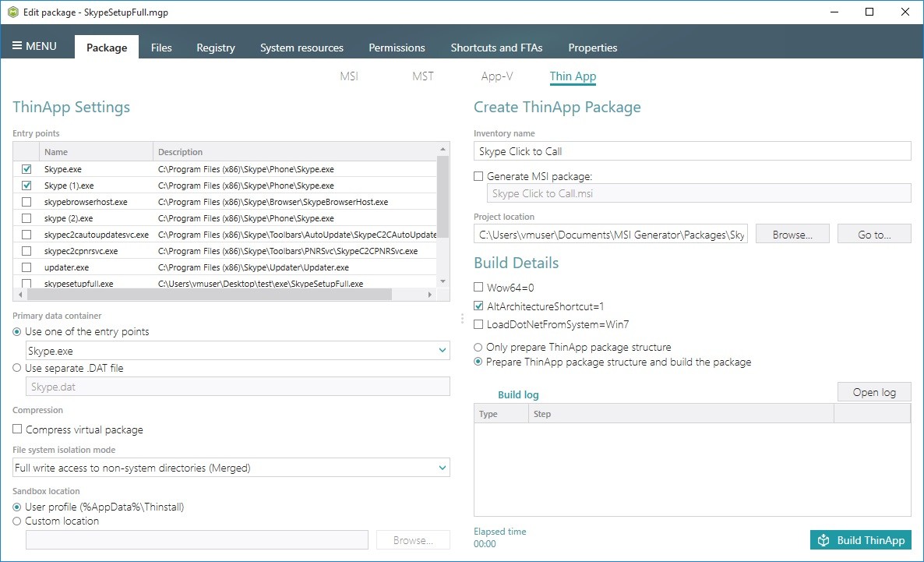Switch to the Package tab
Screen dimensions: 924x562
click(107, 48)
